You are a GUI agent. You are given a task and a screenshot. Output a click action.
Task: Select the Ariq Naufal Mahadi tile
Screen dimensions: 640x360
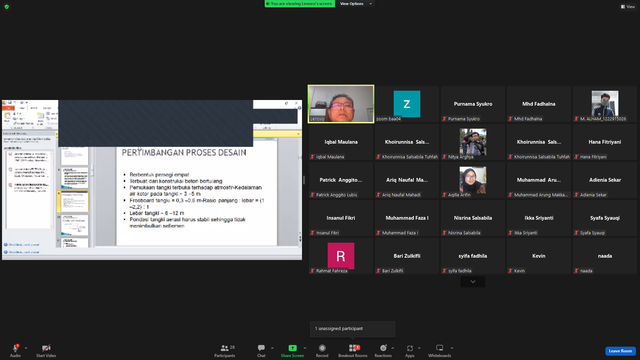[x=407, y=180]
